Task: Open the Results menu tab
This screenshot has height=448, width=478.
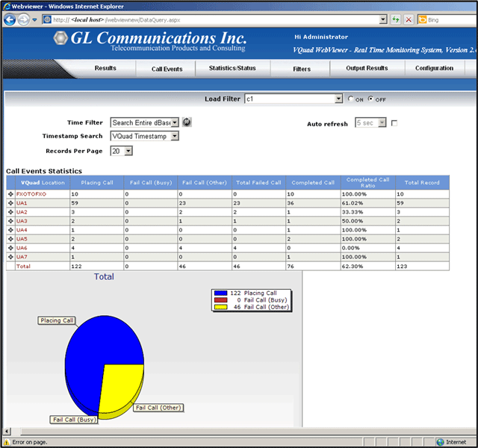Action: [x=105, y=68]
